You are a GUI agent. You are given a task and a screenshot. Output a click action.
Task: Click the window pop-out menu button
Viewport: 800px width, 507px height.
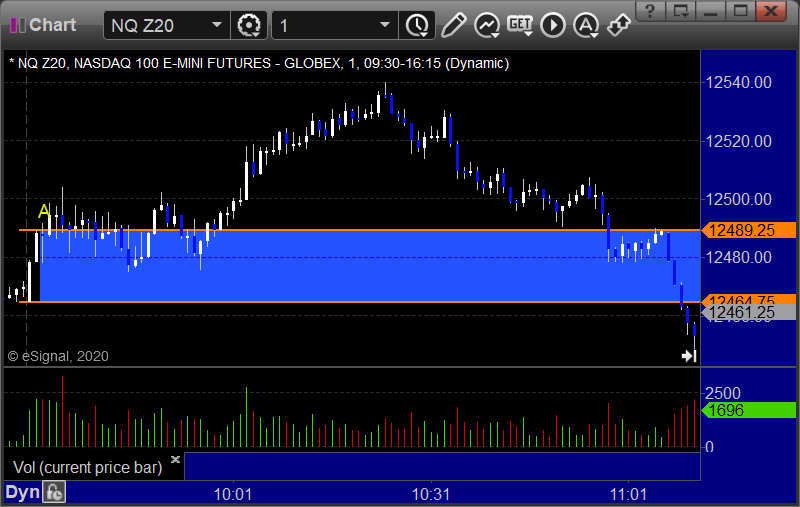click(x=681, y=10)
